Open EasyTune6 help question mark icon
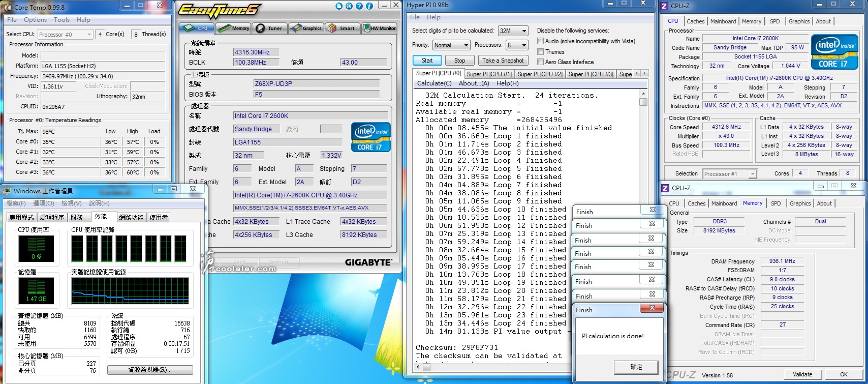The image size is (868, 384). (x=358, y=6)
